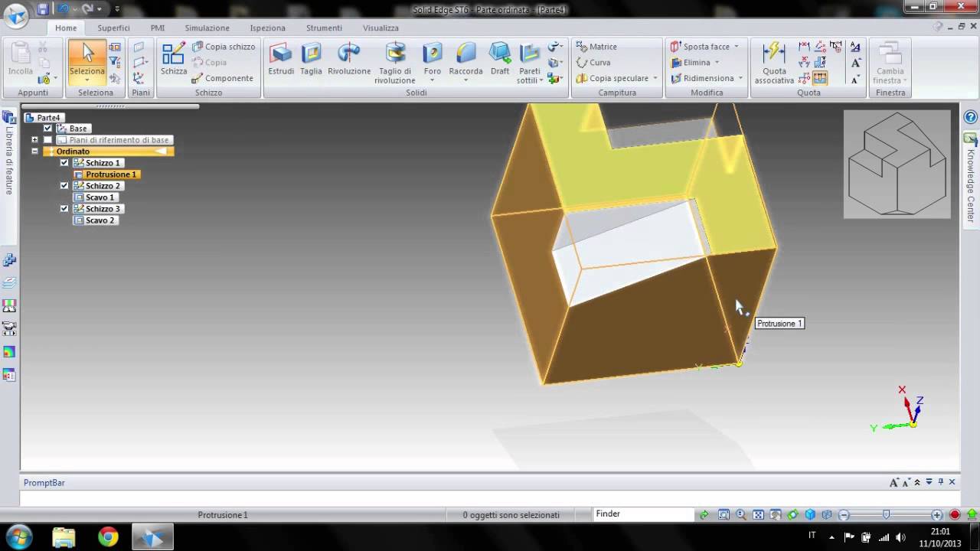
Task: Open the Sposta facce dropdown arrow
Action: pyautogui.click(x=737, y=47)
